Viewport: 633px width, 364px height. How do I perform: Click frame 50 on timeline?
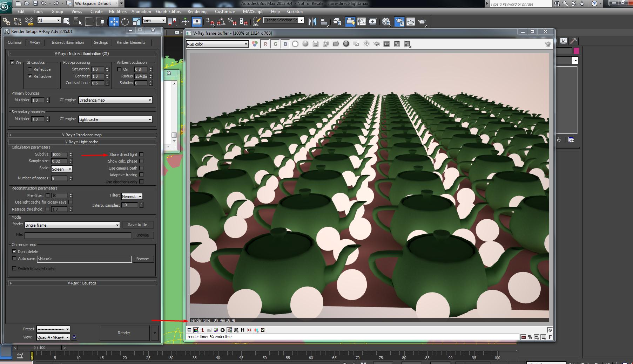pos(264,358)
